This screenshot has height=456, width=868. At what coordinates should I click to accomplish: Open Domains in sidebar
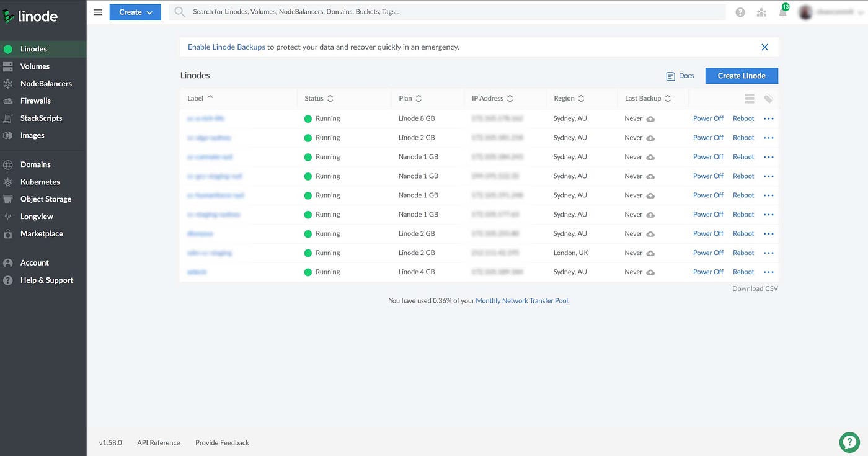pos(43,164)
